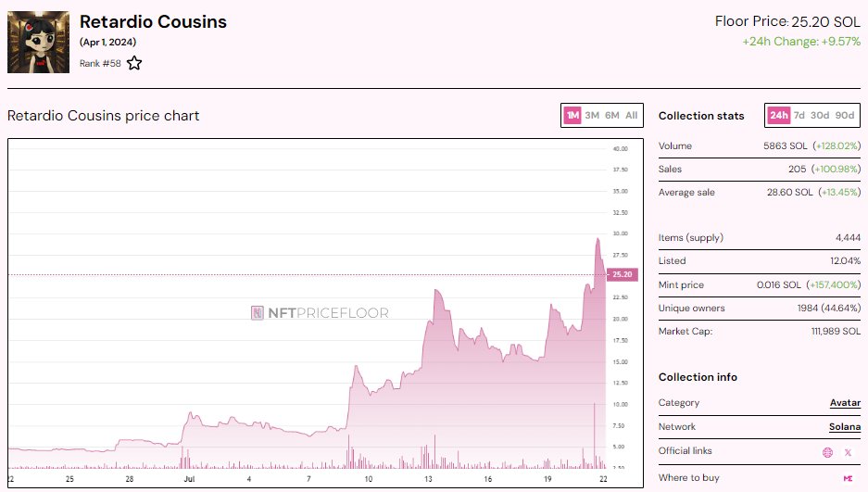This screenshot has height=492, width=868.
Task: Click the 25.20 current price label on chart
Action: [623, 274]
